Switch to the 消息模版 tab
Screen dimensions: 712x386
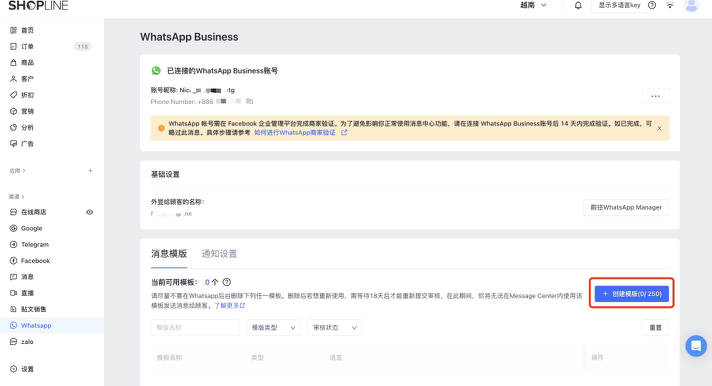pyautogui.click(x=169, y=253)
